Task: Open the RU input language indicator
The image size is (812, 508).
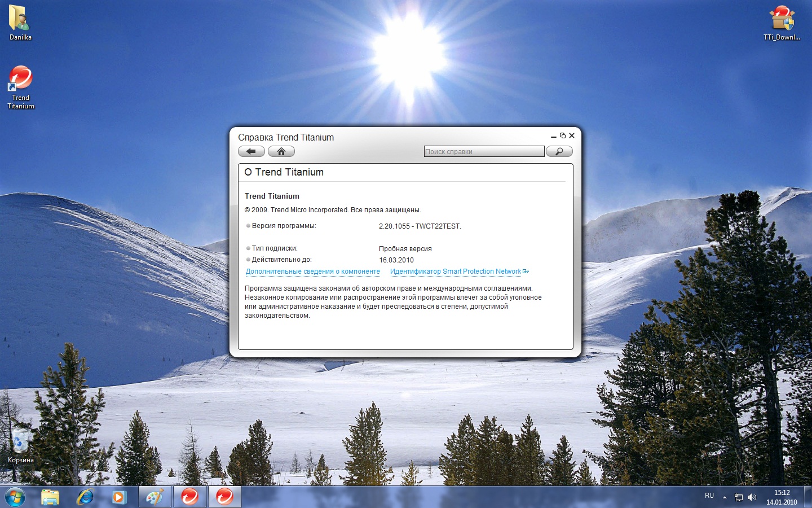Action: pyautogui.click(x=709, y=496)
